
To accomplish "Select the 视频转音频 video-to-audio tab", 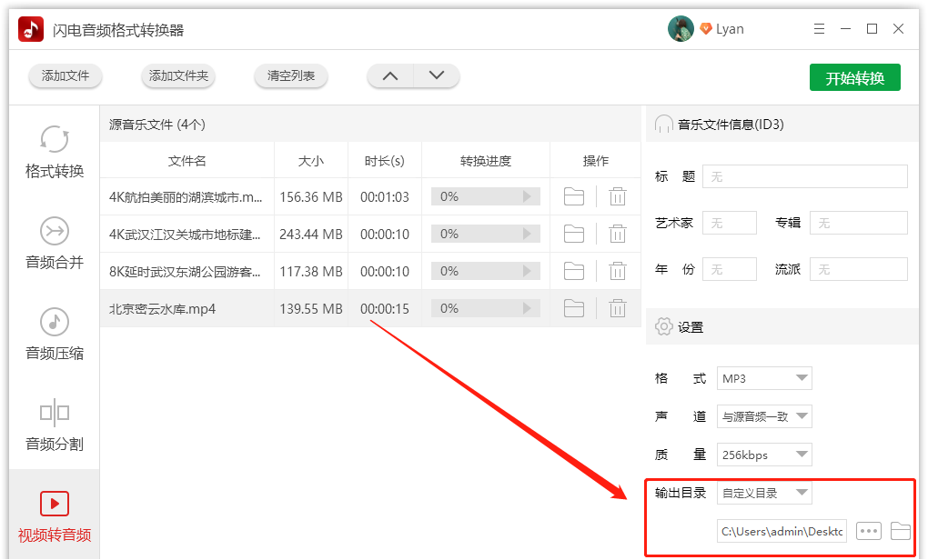I will point(55,515).
